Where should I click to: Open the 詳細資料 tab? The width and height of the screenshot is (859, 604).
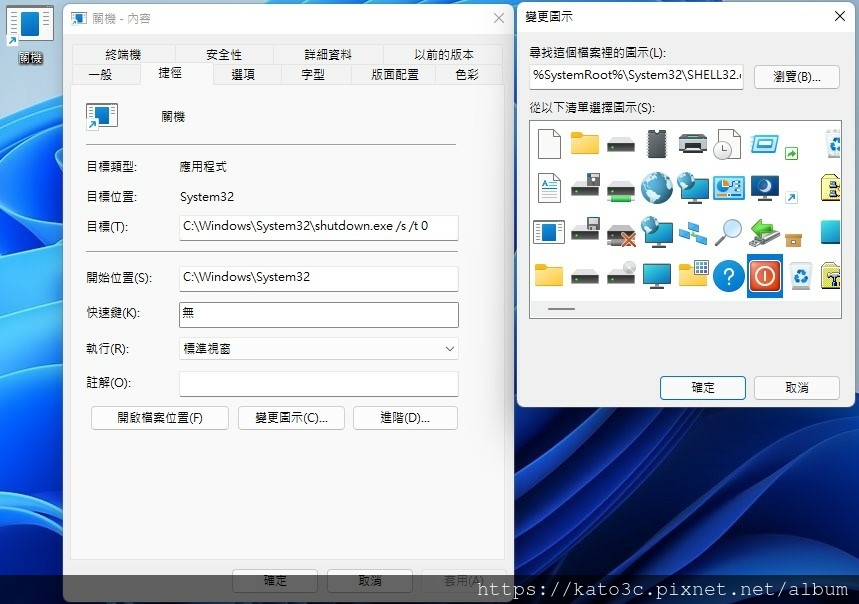(328, 54)
